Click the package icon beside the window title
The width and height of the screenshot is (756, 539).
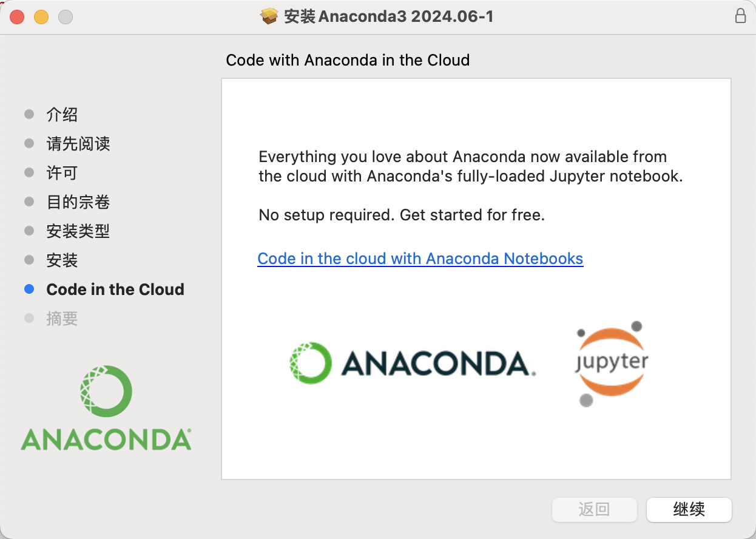[269, 16]
